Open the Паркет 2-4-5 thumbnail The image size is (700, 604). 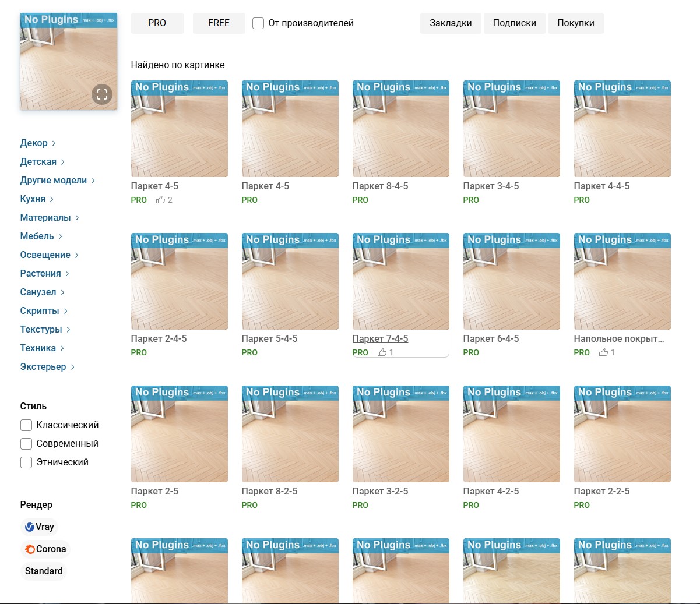[x=180, y=281]
